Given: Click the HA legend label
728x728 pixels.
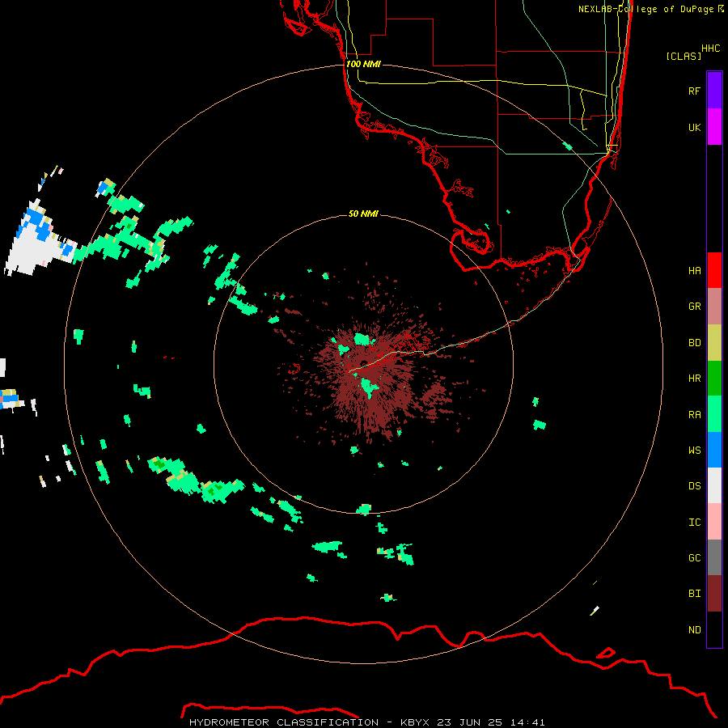Looking at the screenshot, I should coord(694,270).
